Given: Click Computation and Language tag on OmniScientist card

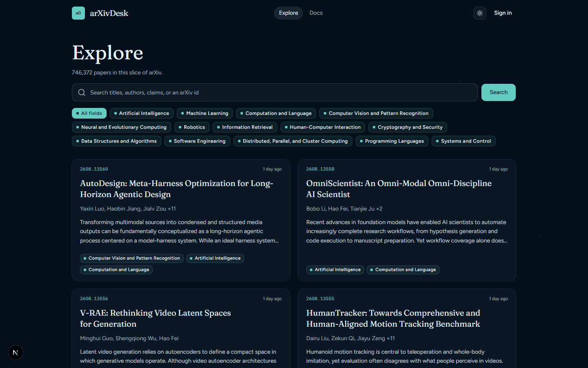Looking at the screenshot, I should click(x=403, y=270).
